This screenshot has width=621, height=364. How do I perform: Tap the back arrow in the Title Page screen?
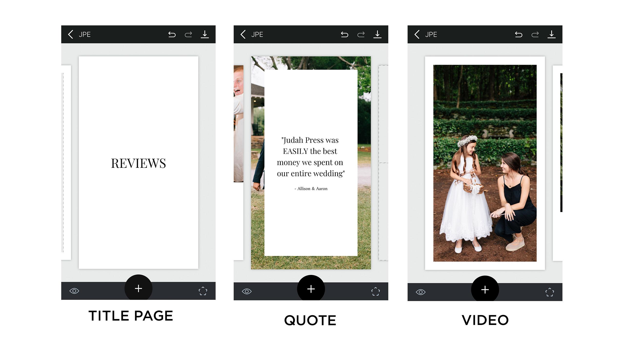click(x=70, y=34)
